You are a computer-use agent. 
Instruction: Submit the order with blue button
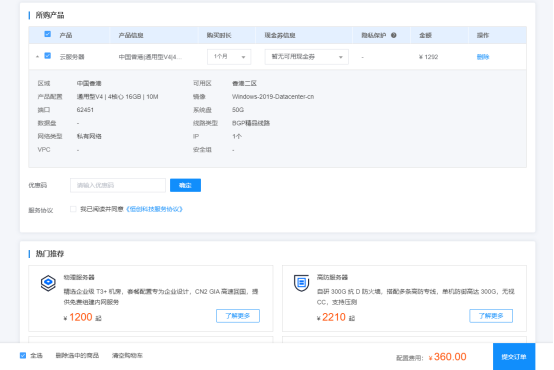(x=514, y=357)
